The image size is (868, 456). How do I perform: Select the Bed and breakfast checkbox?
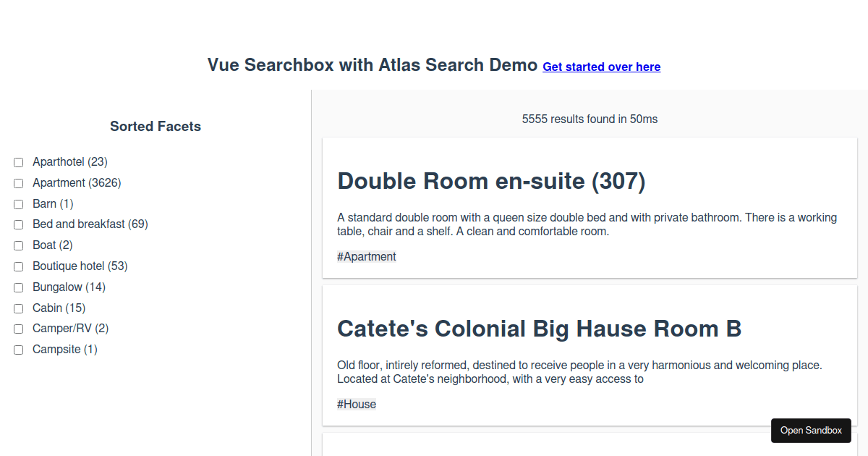pyautogui.click(x=19, y=224)
